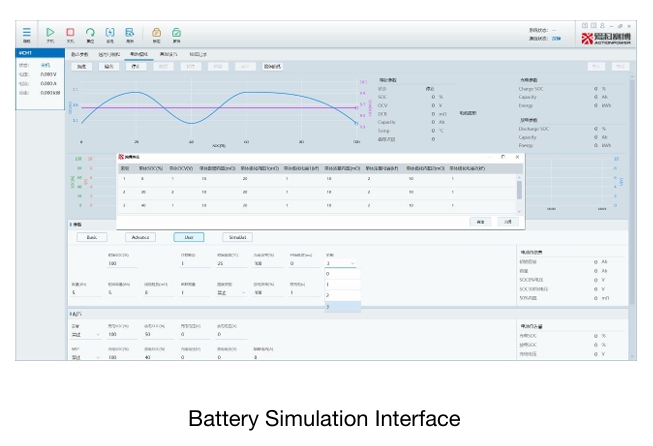This screenshot has width=653, height=446.
Task: Switch to the fourth tab in tab row
Action: (x=168, y=54)
